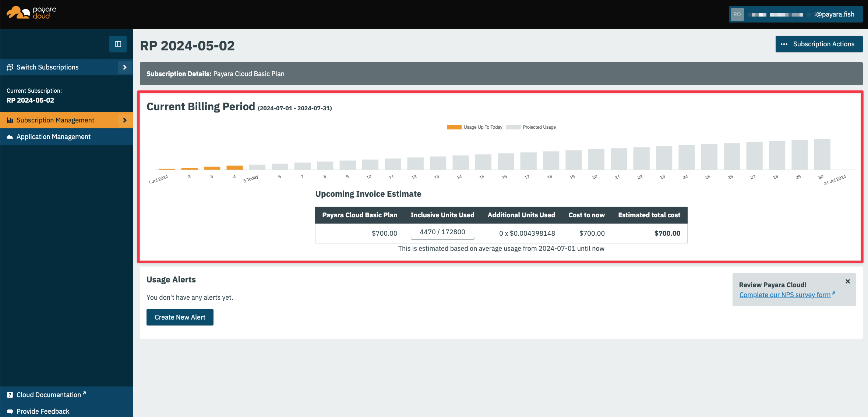Viewport: 868px width, 417px height.
Task: Toggle Usage Up To Today legend
Action: [x=475, y=127]
